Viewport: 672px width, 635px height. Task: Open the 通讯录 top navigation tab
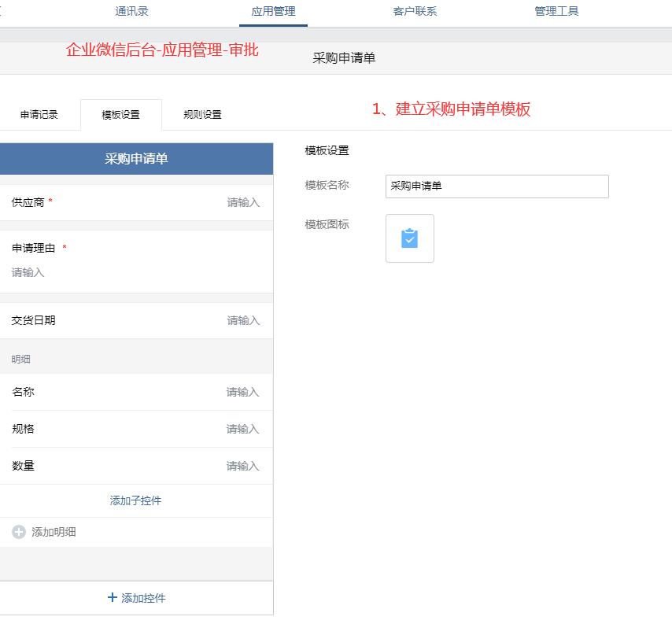(131, 12)
